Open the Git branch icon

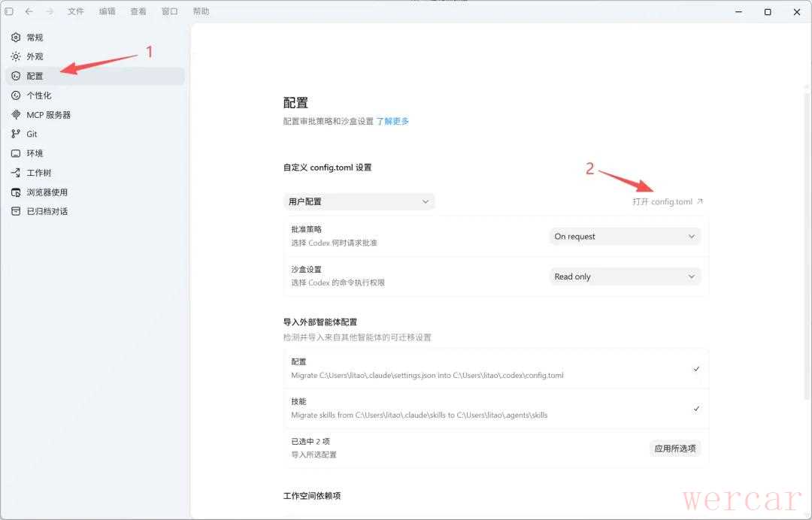tap(16, 134)
